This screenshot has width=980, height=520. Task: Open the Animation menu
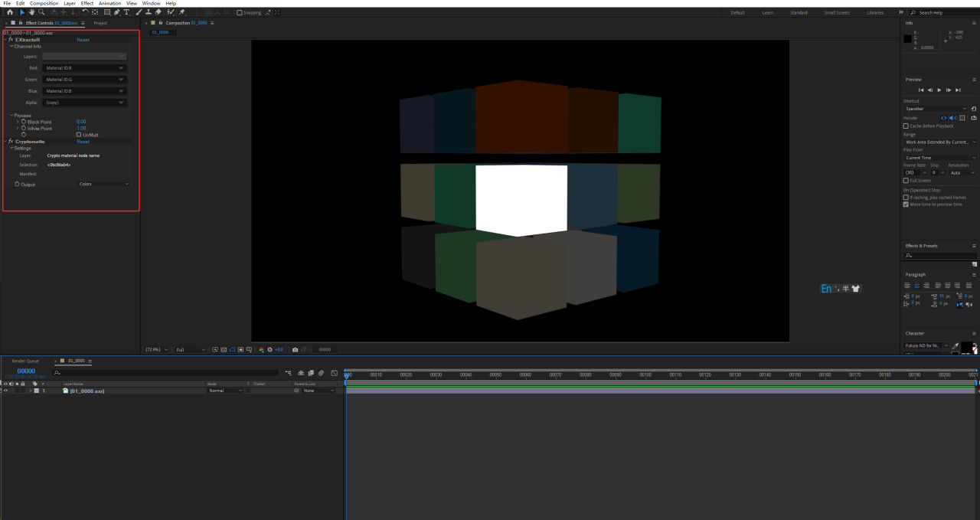(x=109, y=3)
